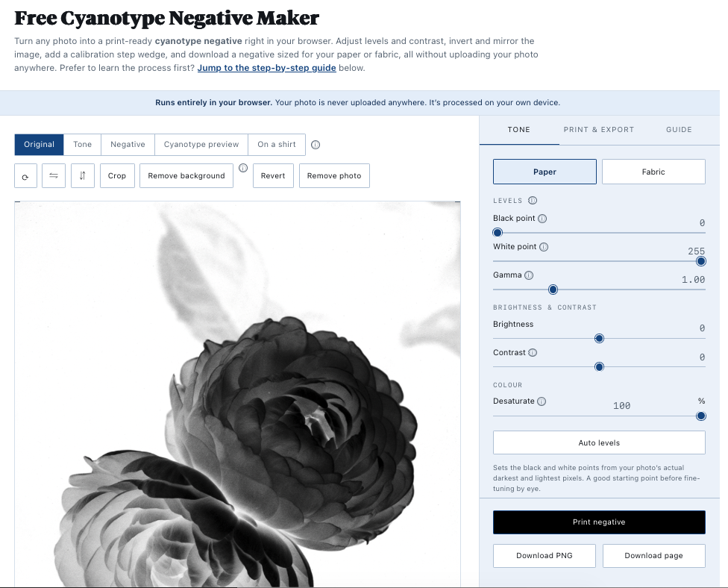
Task: Click the Gamma slider handle
Action: point(553,290)
